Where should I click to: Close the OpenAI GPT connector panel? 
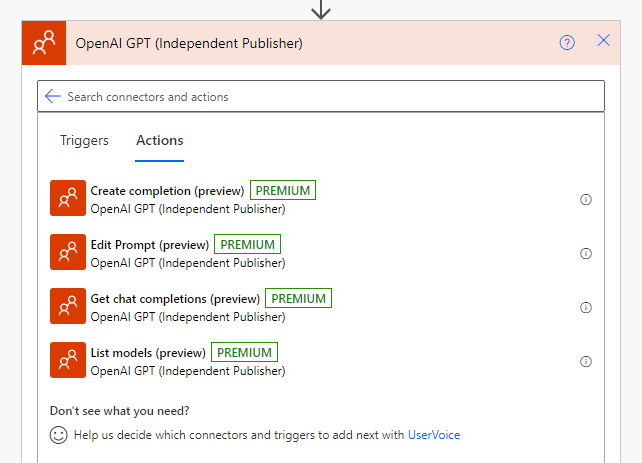click(603, 41)
